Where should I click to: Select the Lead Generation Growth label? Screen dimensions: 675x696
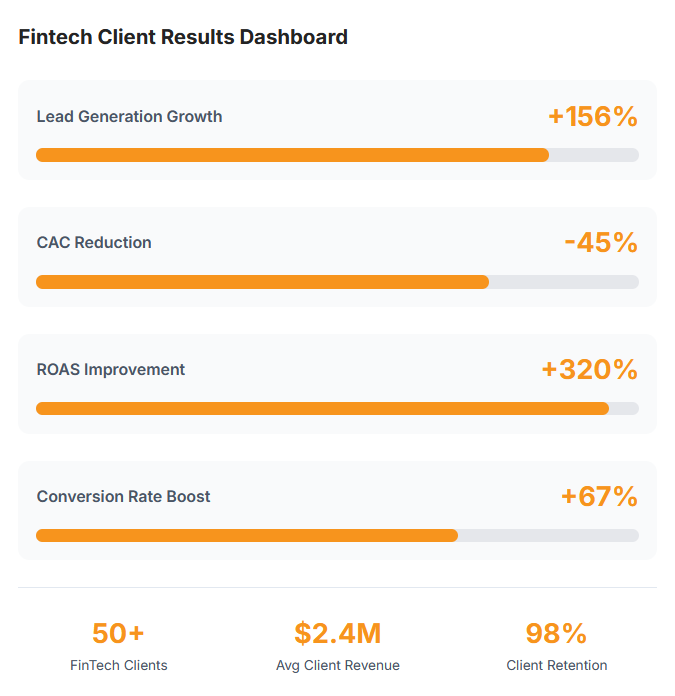point(129,116)
